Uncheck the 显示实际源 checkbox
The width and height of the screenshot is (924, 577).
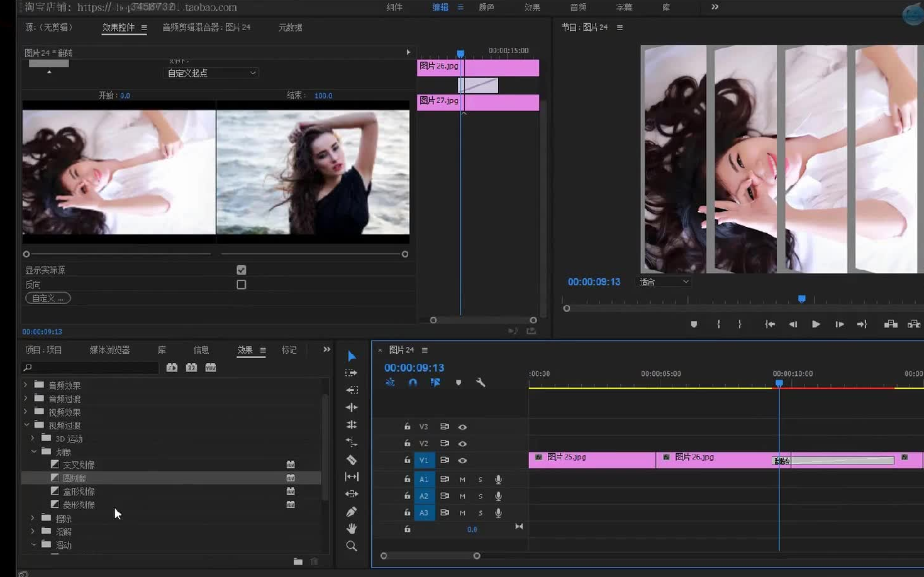click(241, 270)
